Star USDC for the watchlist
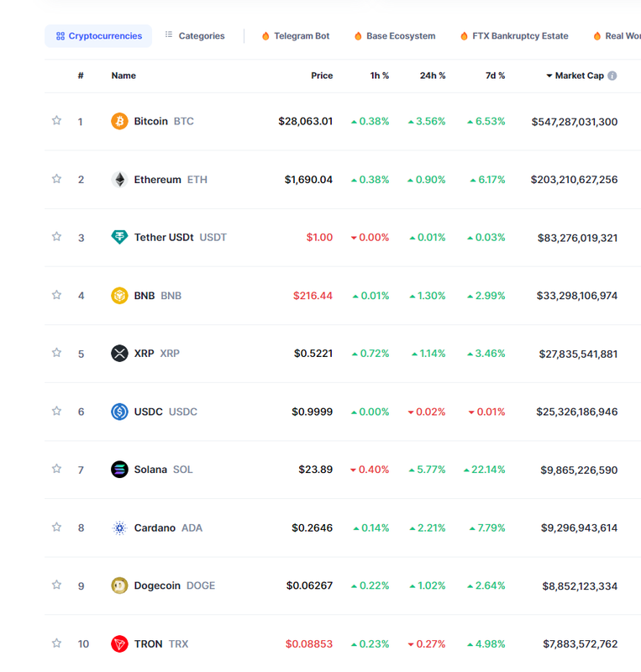 (56, 411)
